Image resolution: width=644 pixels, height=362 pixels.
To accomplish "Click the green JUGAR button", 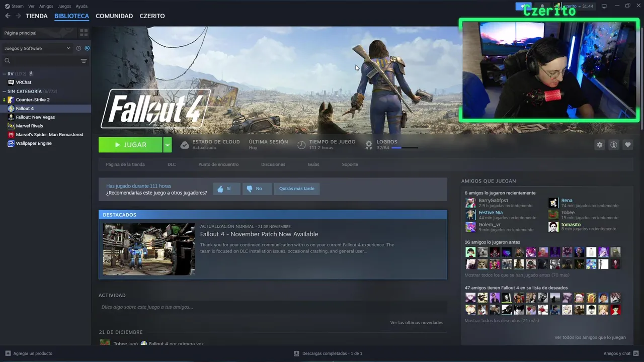I will coord(130,145).
